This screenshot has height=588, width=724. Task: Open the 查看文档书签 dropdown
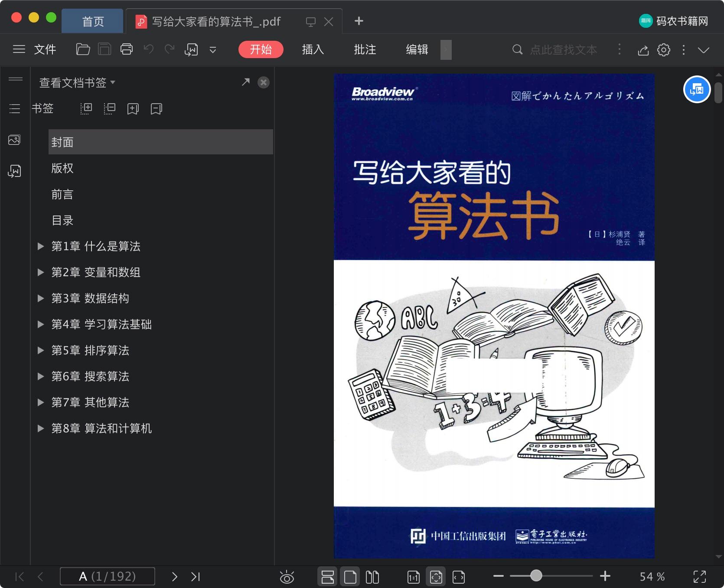77,82
